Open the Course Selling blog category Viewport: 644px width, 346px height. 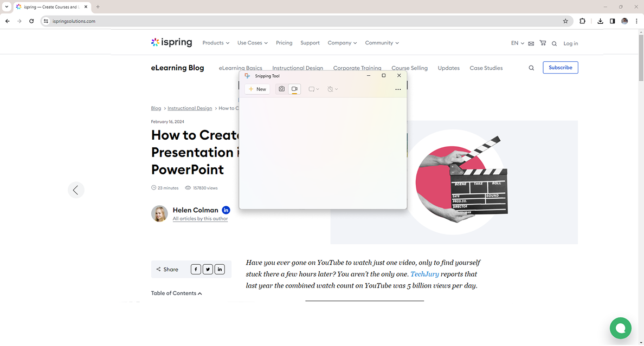tap(409, 68)
